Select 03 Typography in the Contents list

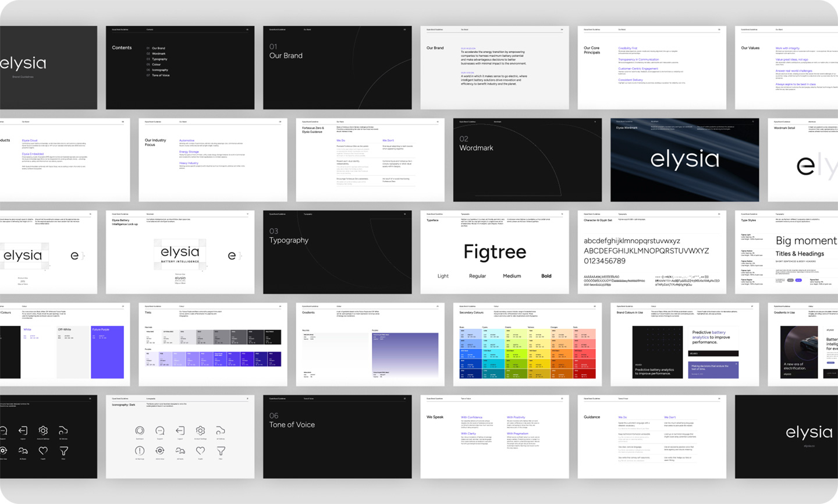click(159, 59)
